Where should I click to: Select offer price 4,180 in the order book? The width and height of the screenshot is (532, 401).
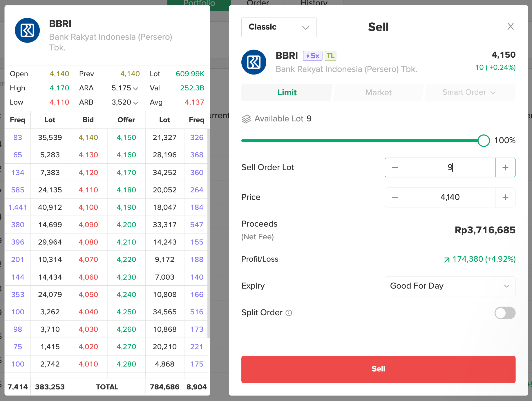point(126,190)
